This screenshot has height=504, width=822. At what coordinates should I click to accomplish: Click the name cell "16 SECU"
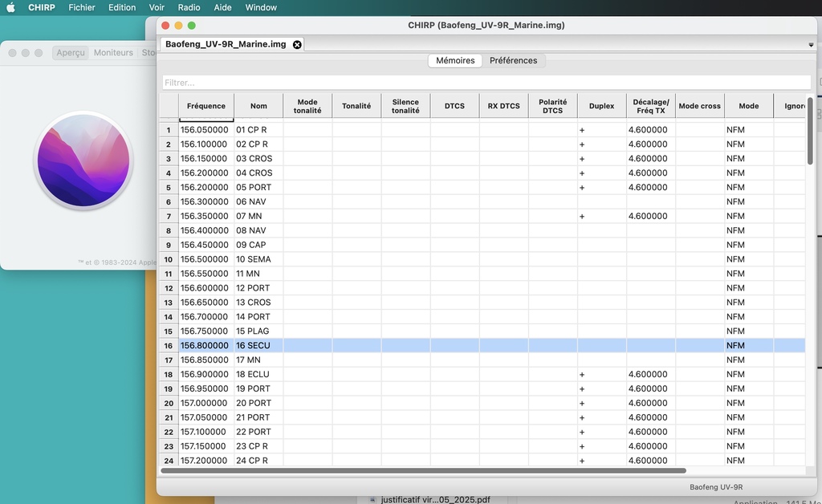pos(258,346)
